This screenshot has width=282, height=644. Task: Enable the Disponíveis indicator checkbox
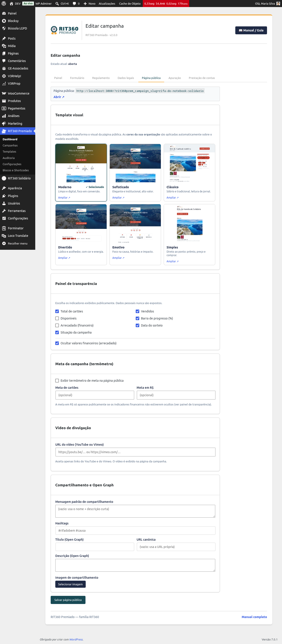coord(57,318)
